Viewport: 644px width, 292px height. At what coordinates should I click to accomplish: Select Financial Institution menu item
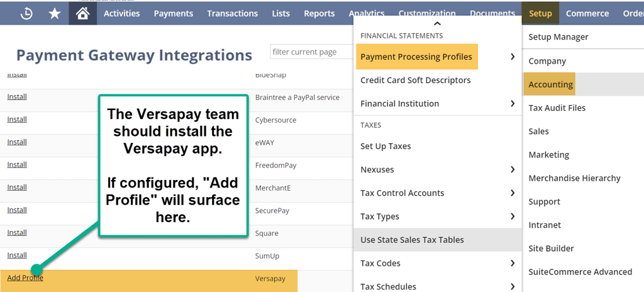399,104
